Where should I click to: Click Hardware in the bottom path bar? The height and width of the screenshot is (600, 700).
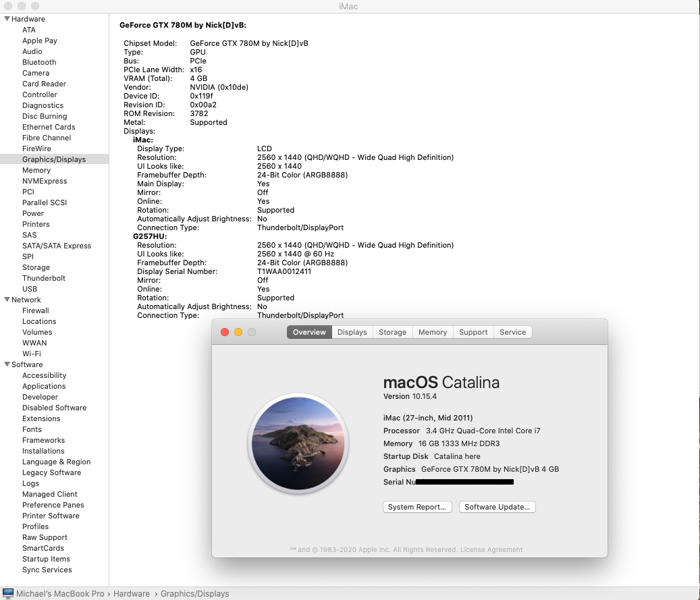[x=131, y=594]
